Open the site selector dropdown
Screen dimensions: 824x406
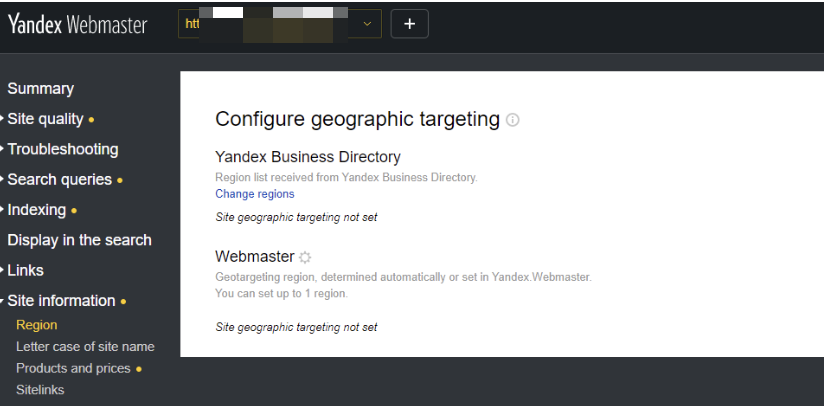pyautogui.click(x=367, y=24)
